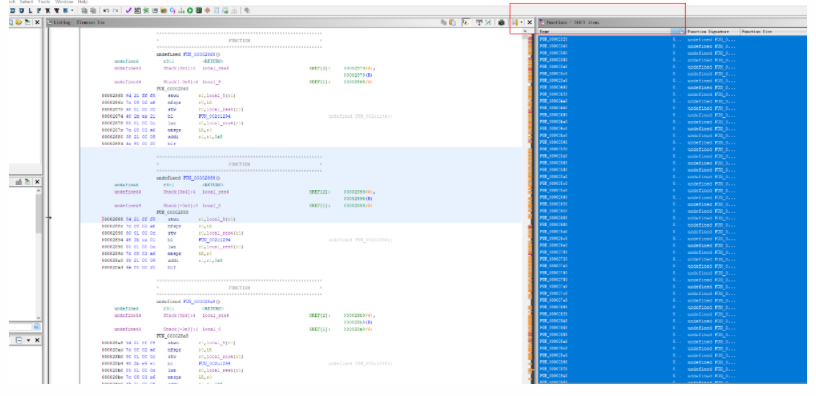The width and height of the screenshot is (816, 396).
Task: Open the dropdown arrow beside the highlight icon
Action: tap(521, 22)
